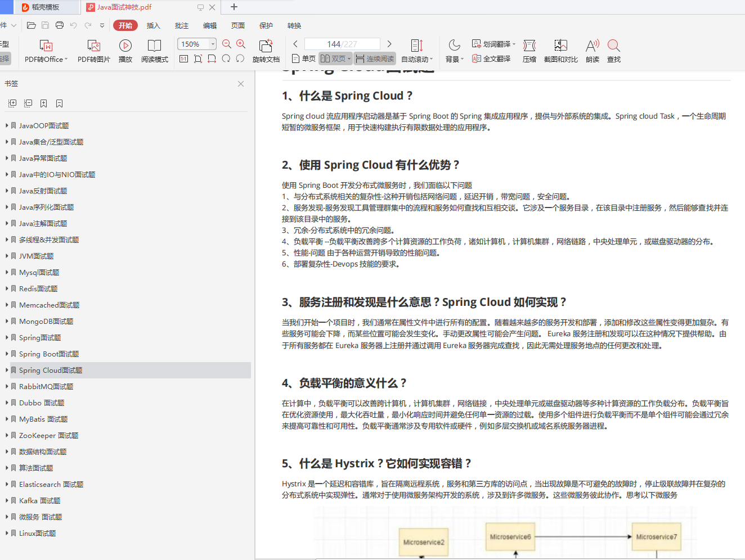
Task: Close the 书签 bookmark panel
Action: (x=241, y=84)
